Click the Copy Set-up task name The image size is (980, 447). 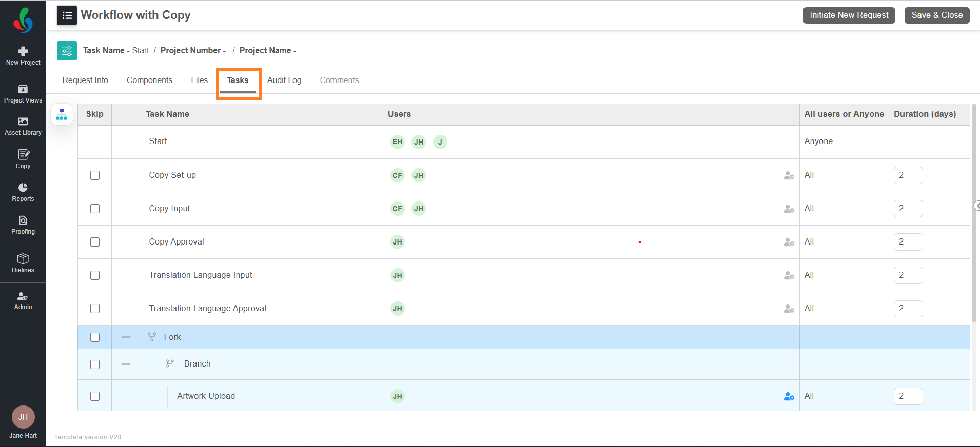172,175
